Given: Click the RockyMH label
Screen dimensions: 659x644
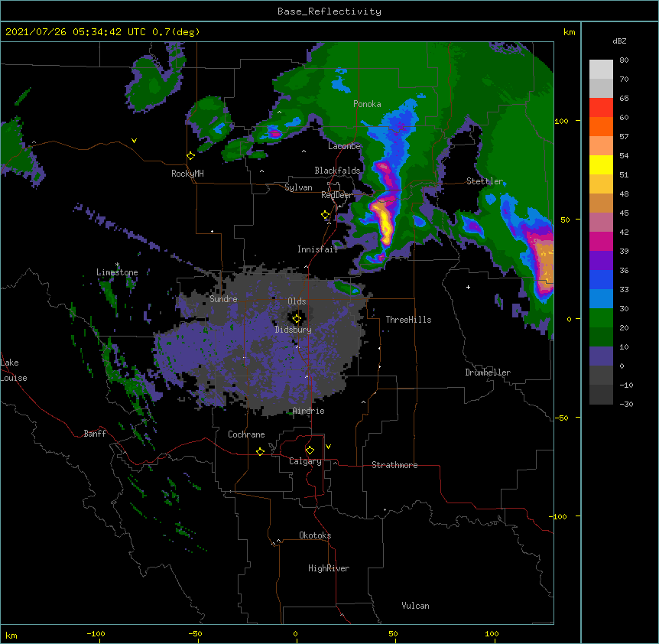Looking at the screenshot, I should coord(187,174).
